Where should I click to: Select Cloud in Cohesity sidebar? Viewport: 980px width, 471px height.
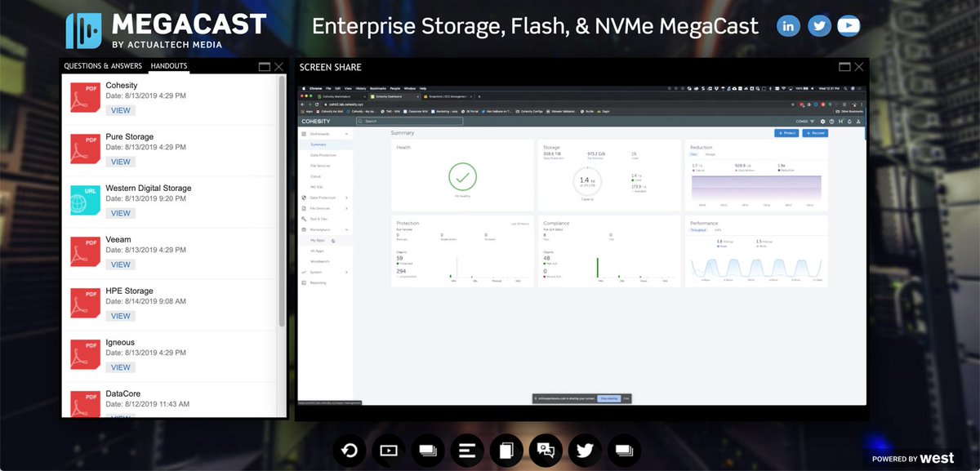(315, 176)
